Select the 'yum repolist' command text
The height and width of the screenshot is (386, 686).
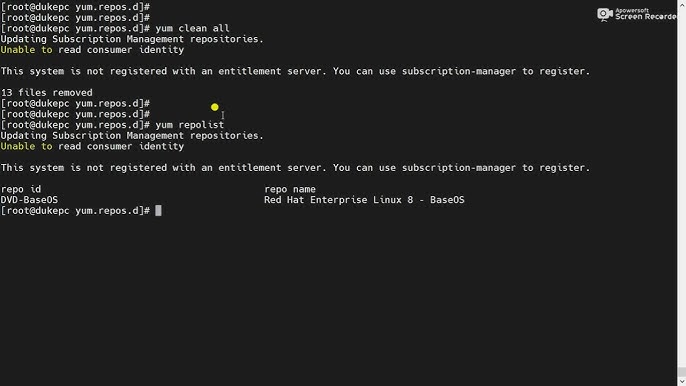click(189, 125)
